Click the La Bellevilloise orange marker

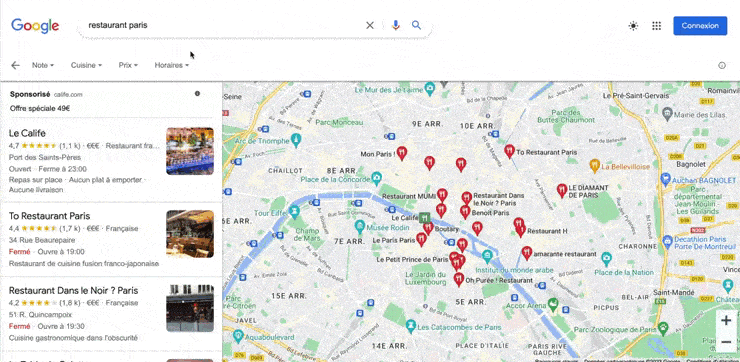595,166
